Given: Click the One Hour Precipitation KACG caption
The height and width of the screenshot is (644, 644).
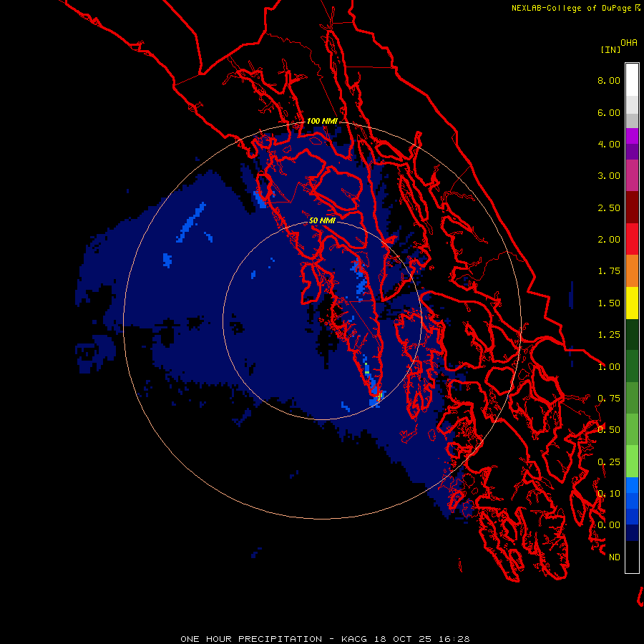Looking at the screenshot, I should (325, 639).
